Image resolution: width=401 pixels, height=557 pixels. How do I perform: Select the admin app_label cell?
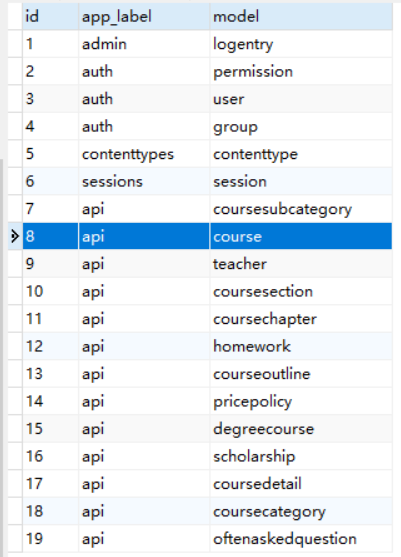coord(144,44)
